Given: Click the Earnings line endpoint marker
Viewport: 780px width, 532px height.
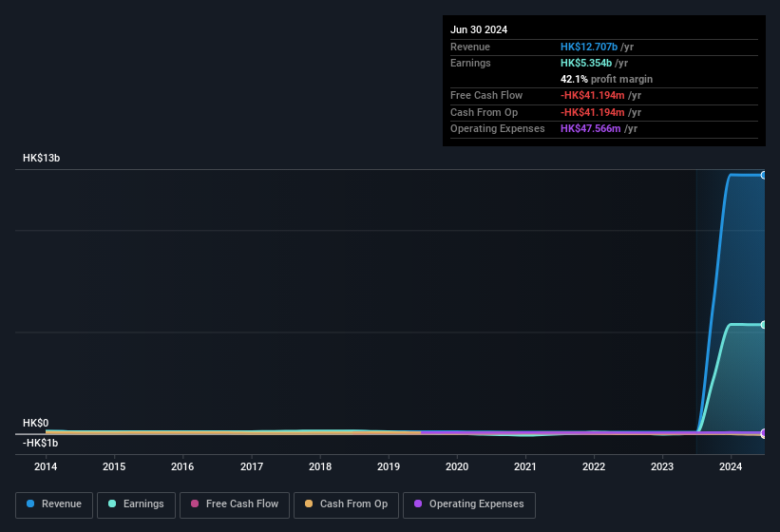Looking at the screenshot, I should click(x=763, y=325).
